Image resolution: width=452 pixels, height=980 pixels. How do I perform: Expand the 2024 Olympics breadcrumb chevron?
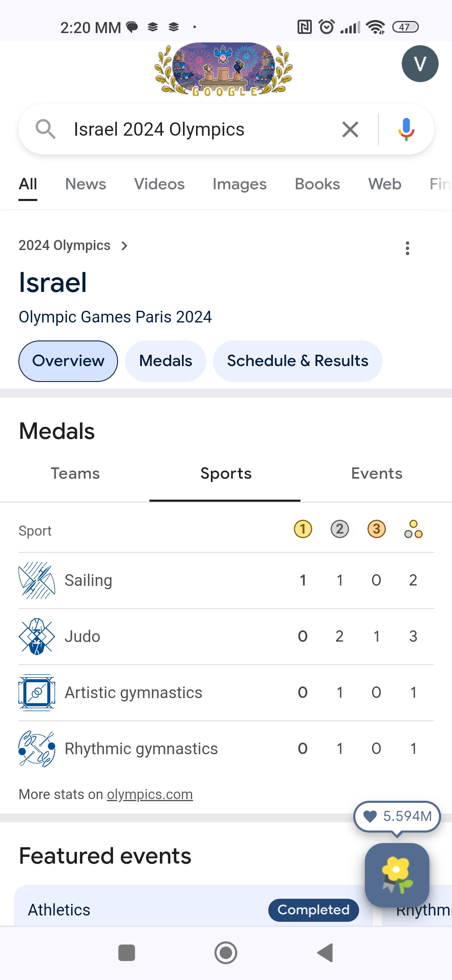pos(124,246)
